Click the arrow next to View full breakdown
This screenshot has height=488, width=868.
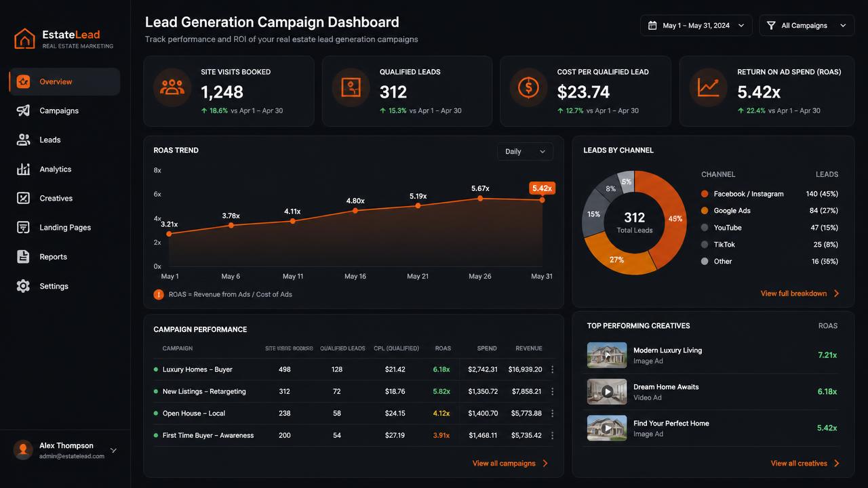pos(836,293)
